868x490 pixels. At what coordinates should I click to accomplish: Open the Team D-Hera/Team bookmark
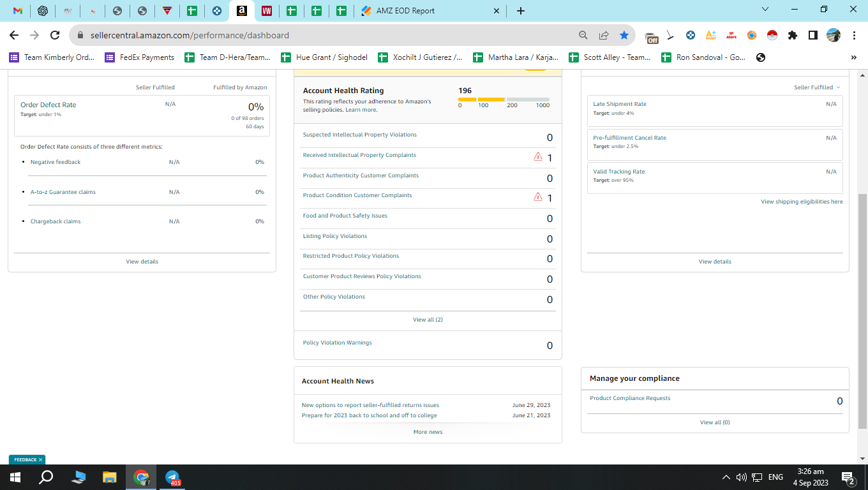pos(228,57)
